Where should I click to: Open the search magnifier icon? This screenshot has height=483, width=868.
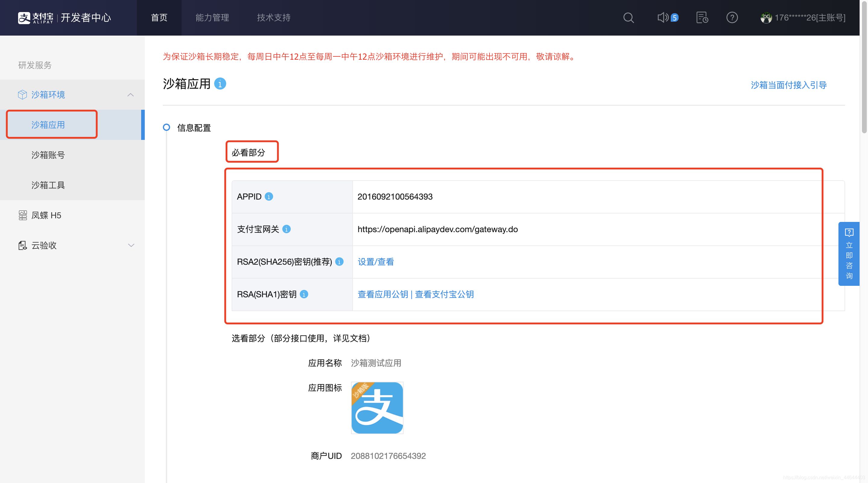(629, 17)
